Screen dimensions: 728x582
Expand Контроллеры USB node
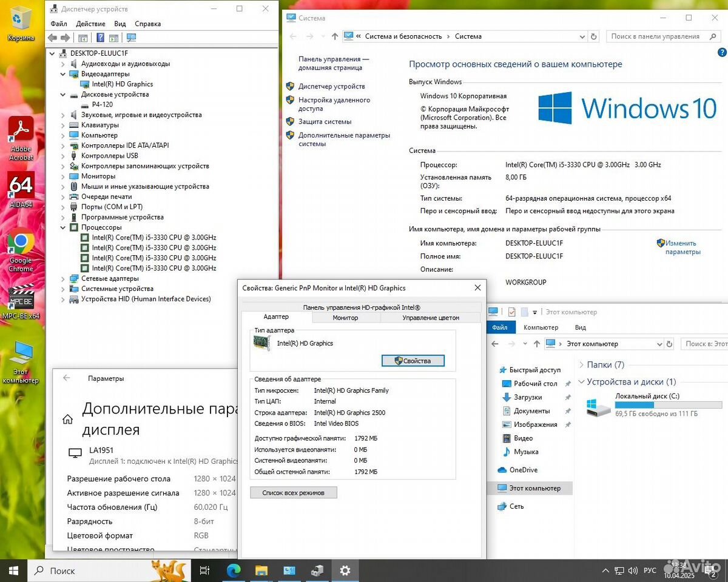(x=63, y=156)
